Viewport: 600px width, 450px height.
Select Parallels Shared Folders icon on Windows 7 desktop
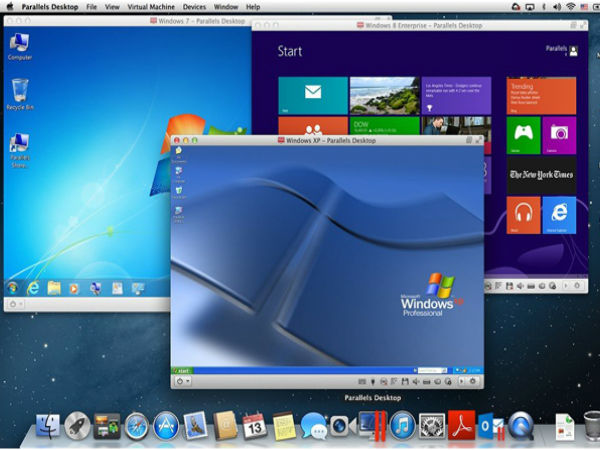pos(20,150)
